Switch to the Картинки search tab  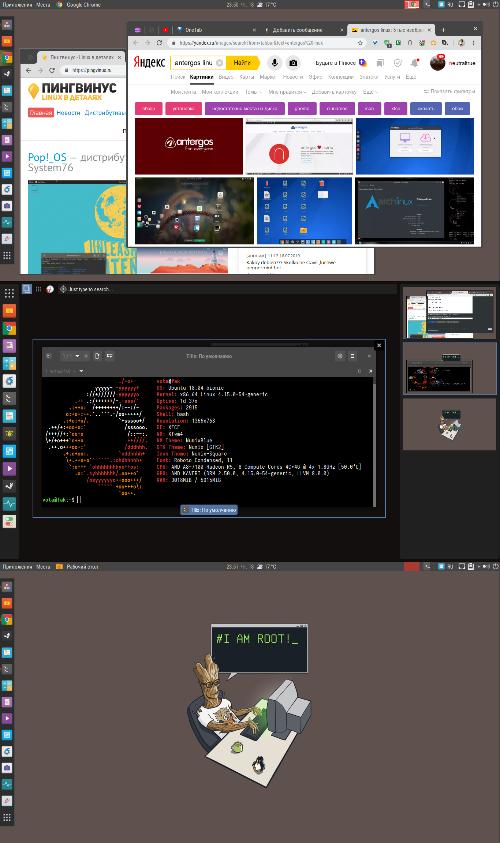coord(201,77)
